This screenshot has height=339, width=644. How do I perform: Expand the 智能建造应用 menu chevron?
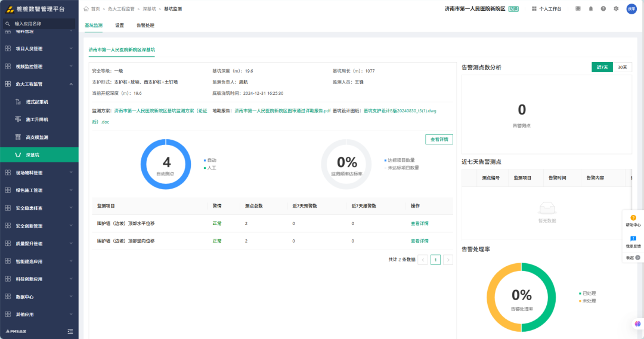71,261
